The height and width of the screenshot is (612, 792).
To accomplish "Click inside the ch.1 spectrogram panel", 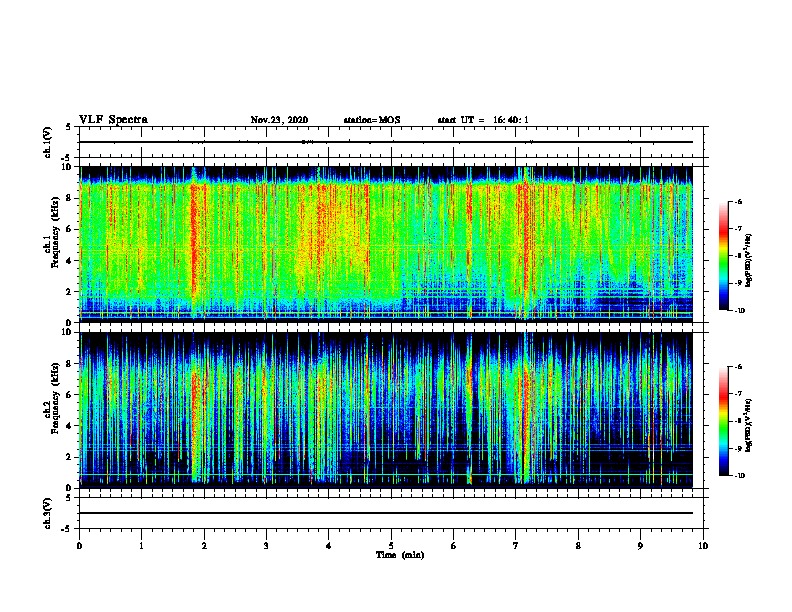I will tap(386, 244).
